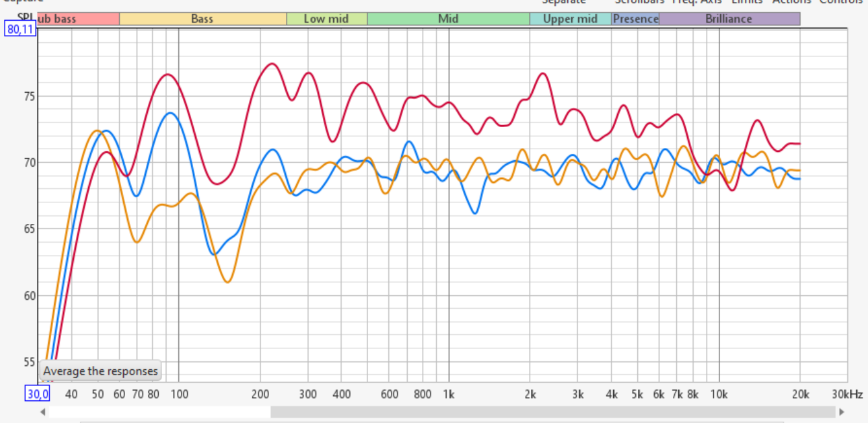This screenshot has width=868, height=423.
Task: Select the Mid frequency band label
Action: tap(448, 19)
